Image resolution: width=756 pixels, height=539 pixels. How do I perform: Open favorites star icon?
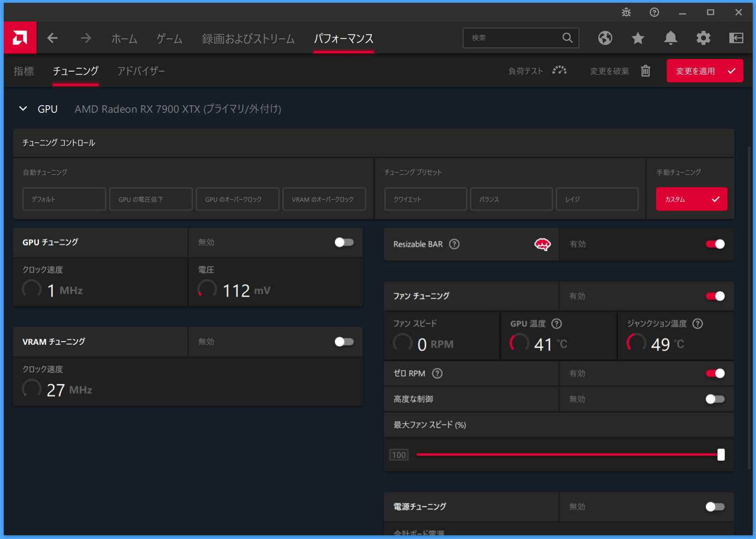pyautogui.click(x=638, y=38)
